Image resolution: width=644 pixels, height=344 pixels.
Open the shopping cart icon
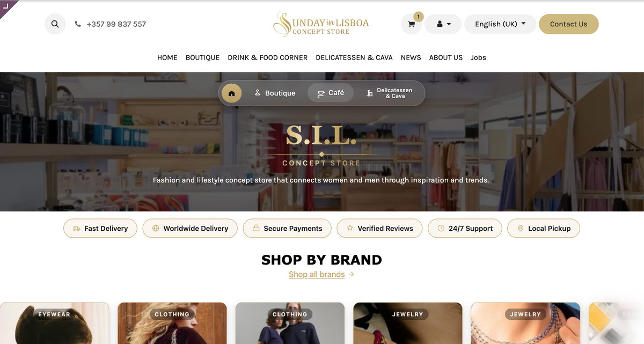[x=411, y=24]
